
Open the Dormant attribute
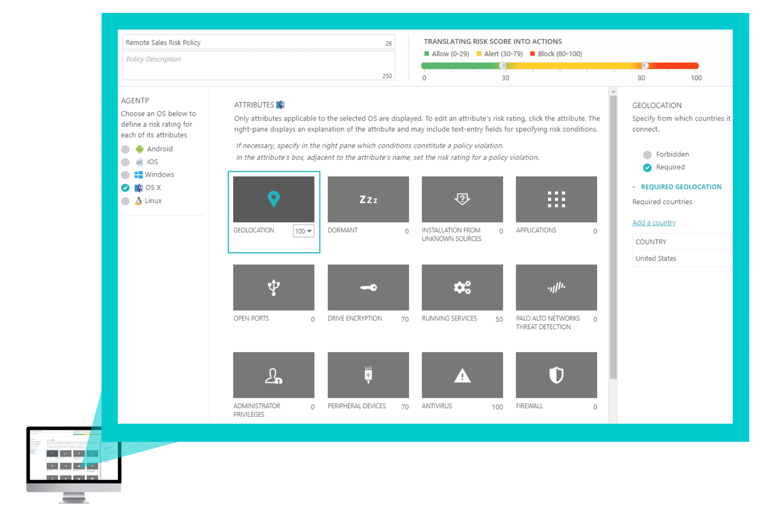pos(368,199)
